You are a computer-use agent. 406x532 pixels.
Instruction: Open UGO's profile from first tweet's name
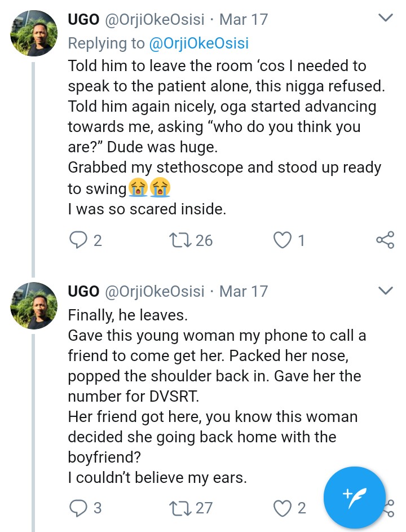coord(83,20)
